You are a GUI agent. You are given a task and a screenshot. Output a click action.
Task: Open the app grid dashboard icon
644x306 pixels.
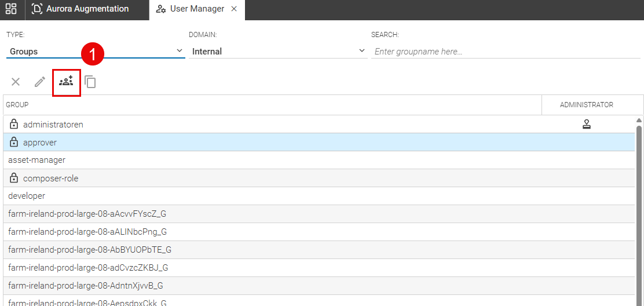click(x=11, y=9)
